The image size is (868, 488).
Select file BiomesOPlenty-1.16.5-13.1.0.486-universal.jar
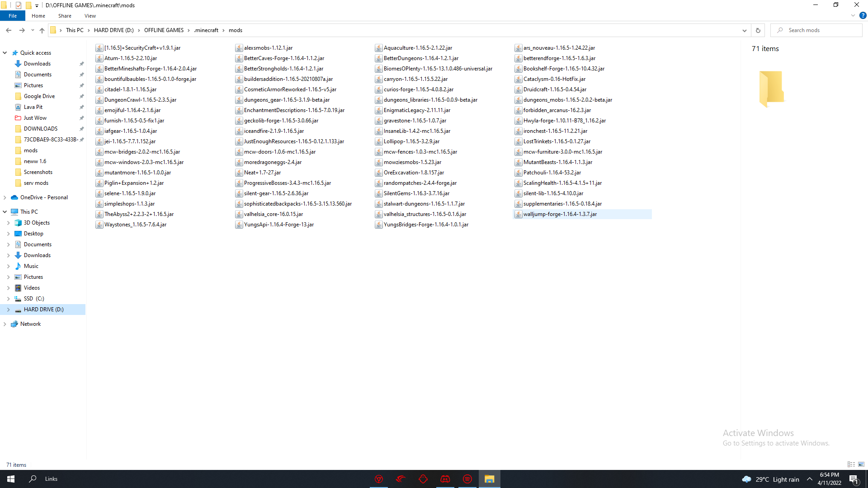tap(438, 69)
